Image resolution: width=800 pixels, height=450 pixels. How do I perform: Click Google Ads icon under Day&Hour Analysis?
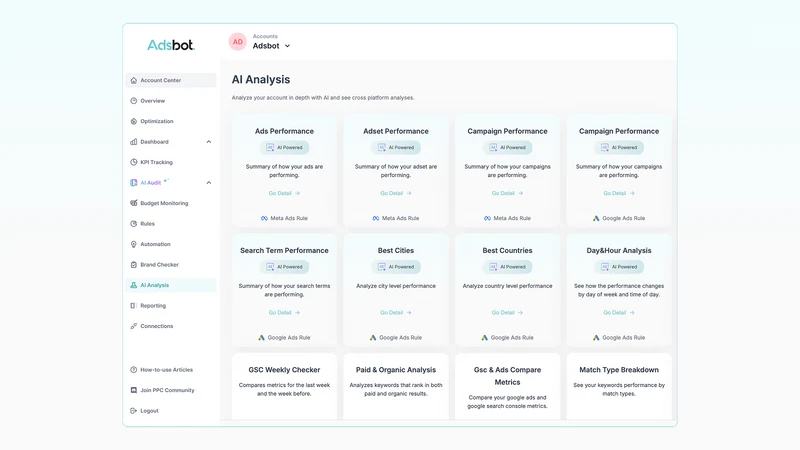[596, 338]
